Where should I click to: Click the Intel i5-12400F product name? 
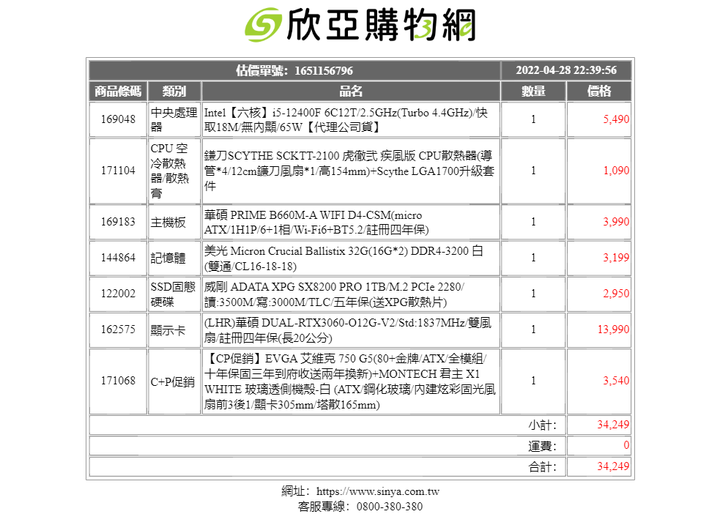346,120
